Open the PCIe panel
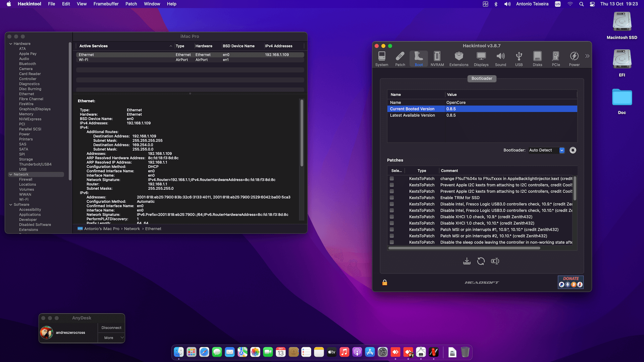The width and height of the screenshot is (644, 362). 556,58
